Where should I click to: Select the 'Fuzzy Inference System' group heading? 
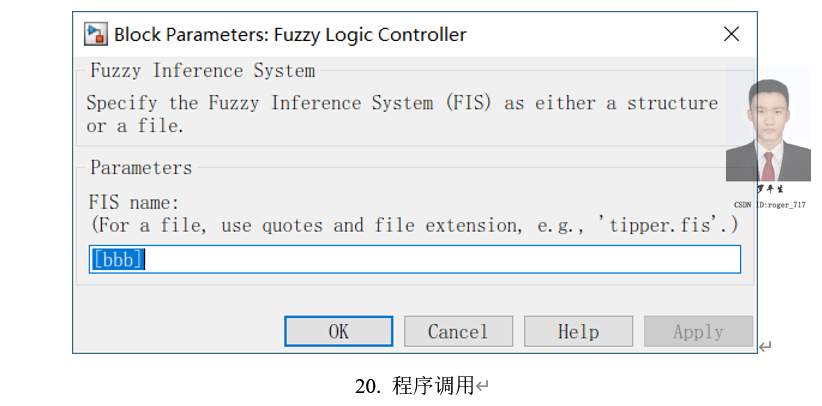202,71
